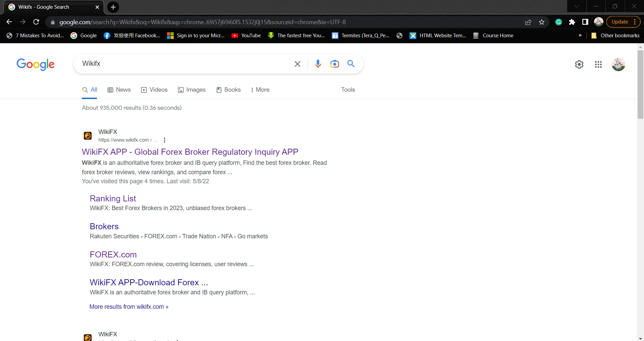View site information via the lock icon
The height and width of the screenshot is (341, 644).
coord(53,22)
